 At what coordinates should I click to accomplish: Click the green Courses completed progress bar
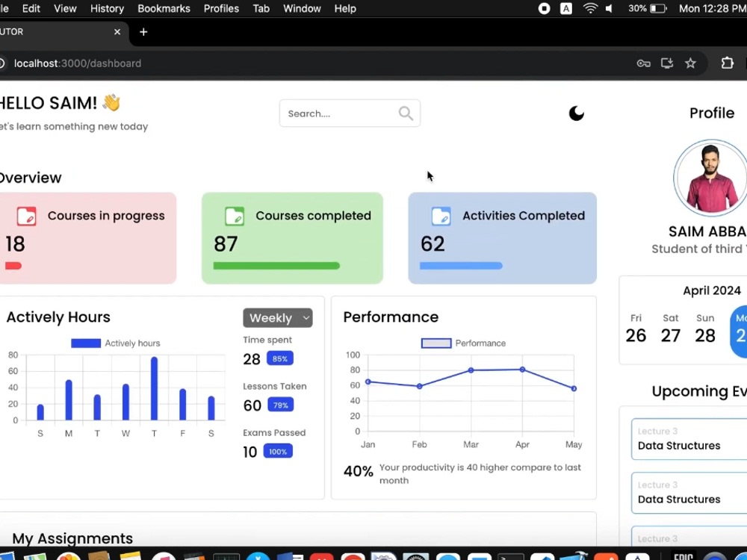[x=276, y=266]
